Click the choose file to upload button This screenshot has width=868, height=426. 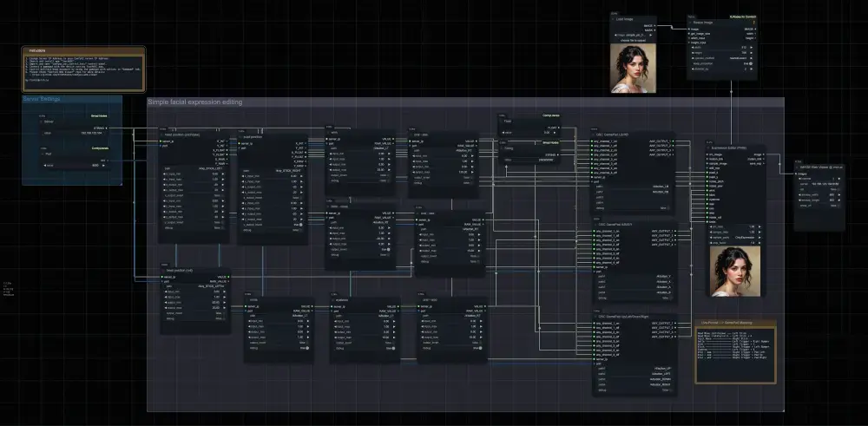tap(634, 41)
